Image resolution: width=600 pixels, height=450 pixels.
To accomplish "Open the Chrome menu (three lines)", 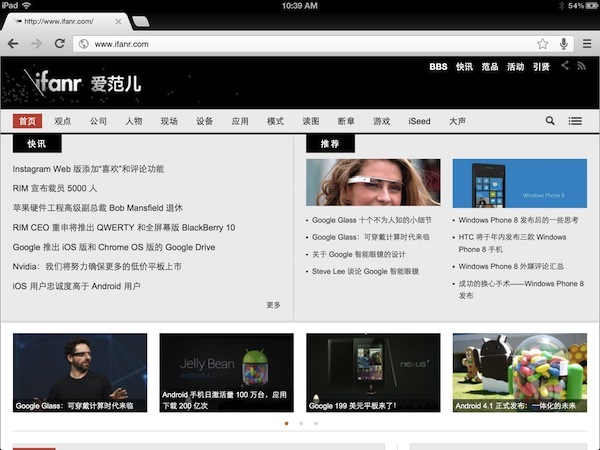I will tap(586, 44).
